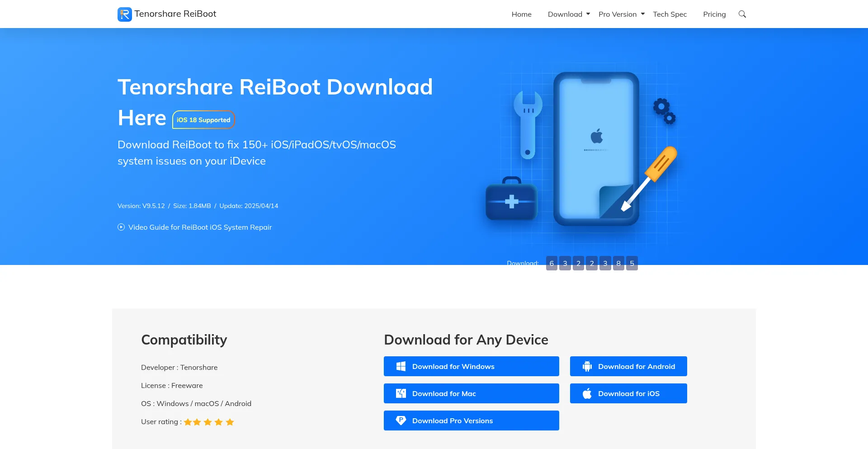The height and width of the screenshot is (449, 868).
Task: Click Download for Android button
Action: point(628,366)
